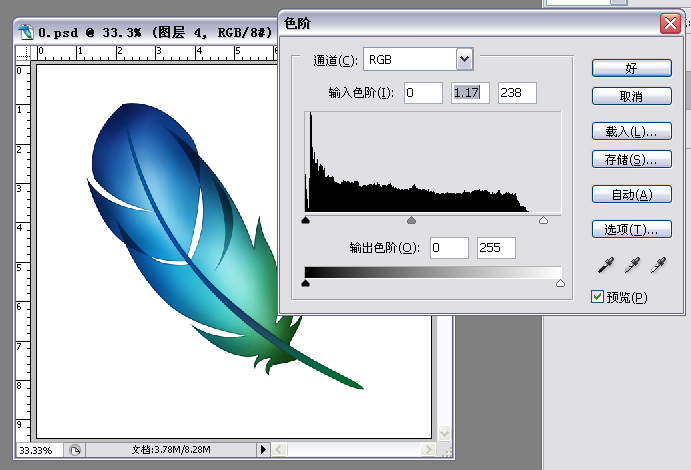Image resolution: width=691 pixels, height=470 pixels.
Task: Open the 通道 channel RGB dropdown
Action: [x=464, y=59]
